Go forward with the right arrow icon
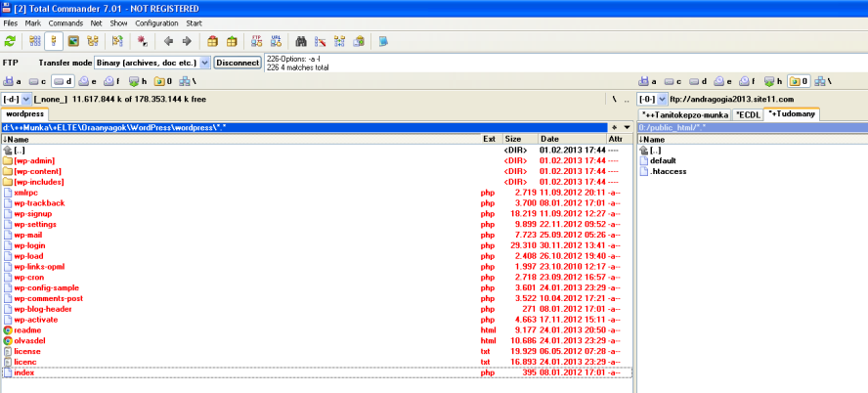The image size is (868, 393). point(187,41)
